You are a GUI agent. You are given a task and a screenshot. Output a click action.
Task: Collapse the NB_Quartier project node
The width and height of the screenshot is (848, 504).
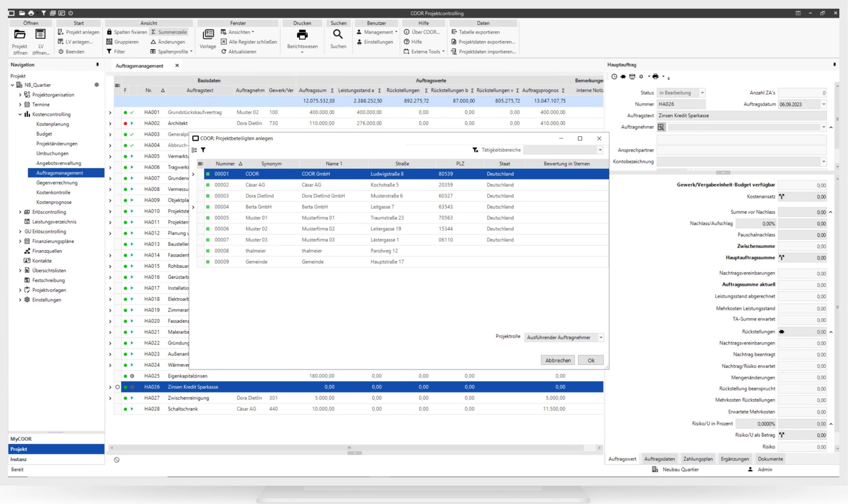pyautogui.click(x=13, y=85)
